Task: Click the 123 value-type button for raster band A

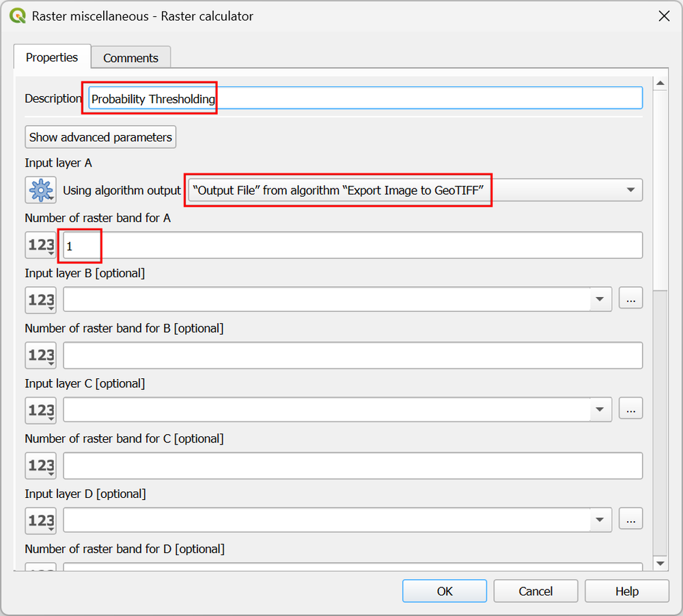Action: pyautogui.click(x=40, y=245)
